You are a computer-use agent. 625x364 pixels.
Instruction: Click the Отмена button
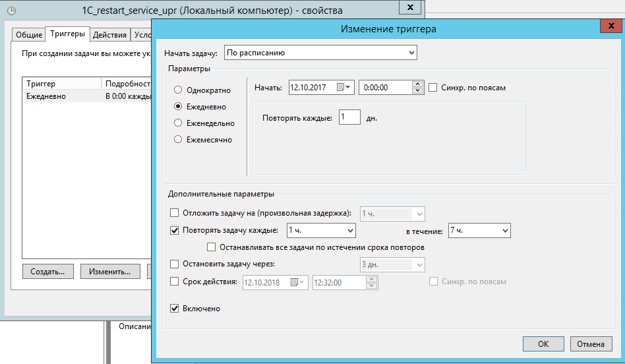pyautogui.click(x=591, y=344)
